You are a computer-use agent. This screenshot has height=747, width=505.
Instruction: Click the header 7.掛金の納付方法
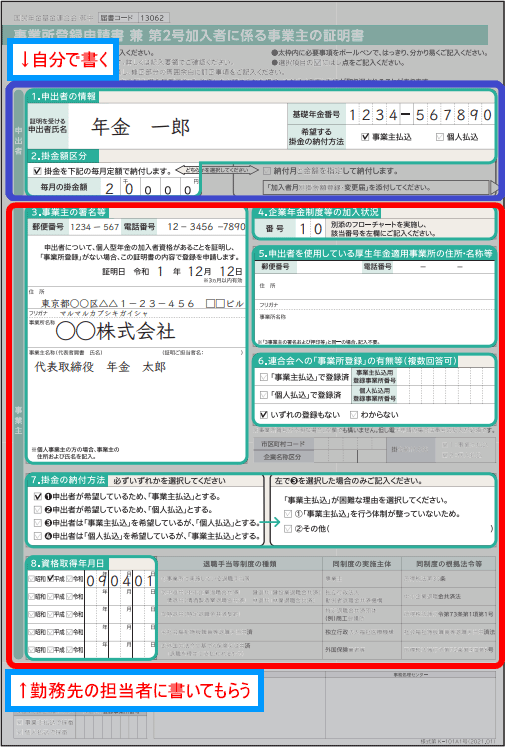pos(66,480)
